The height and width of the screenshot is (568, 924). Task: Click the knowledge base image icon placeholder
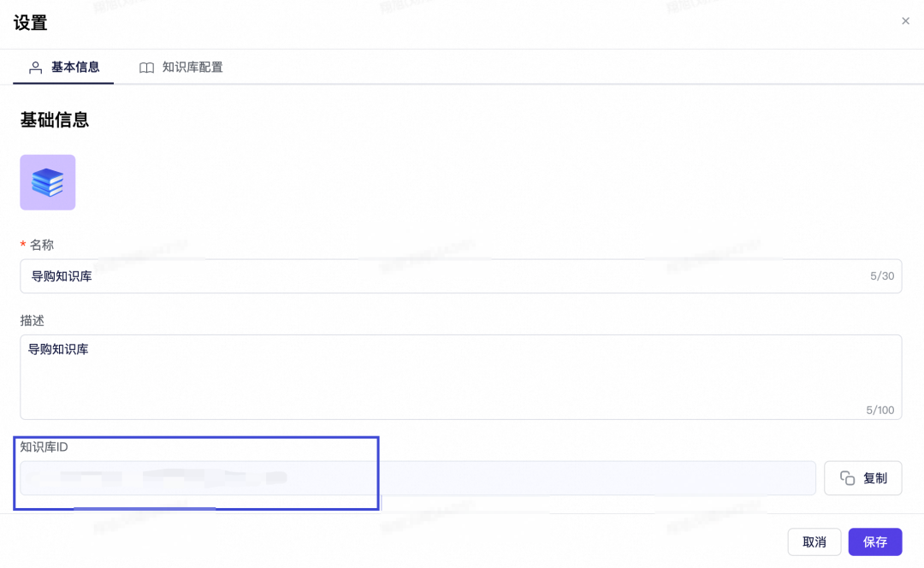point(47,181)
